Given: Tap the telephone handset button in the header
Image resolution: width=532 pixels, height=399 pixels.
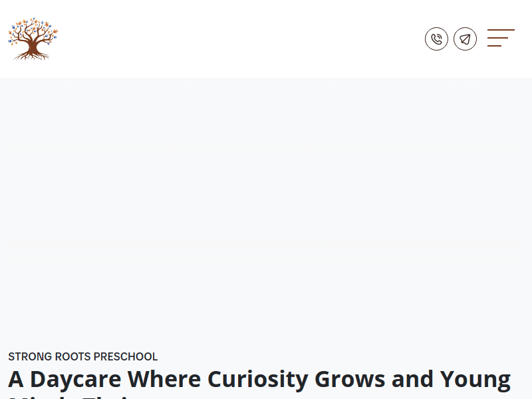Looking at the screenshot, I should (x=436, y=39).
